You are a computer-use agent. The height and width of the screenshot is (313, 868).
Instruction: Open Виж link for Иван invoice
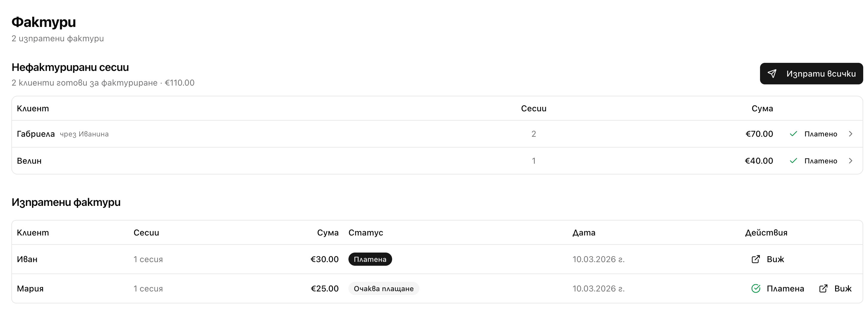tap(775, 259)
